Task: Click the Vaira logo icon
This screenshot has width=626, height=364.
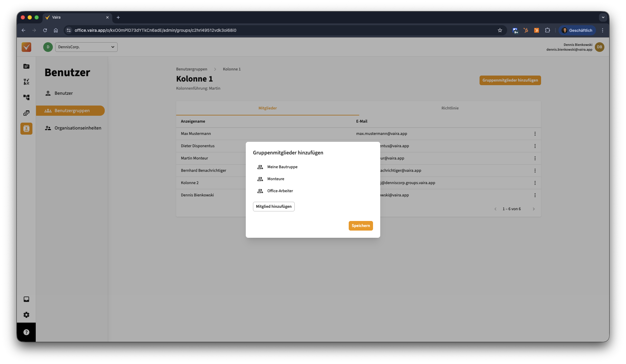Action: point(26,47)
